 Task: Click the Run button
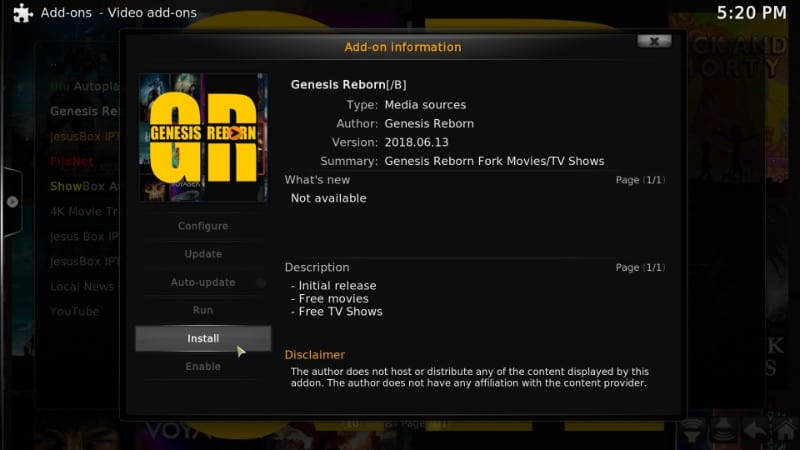(203, 310)
